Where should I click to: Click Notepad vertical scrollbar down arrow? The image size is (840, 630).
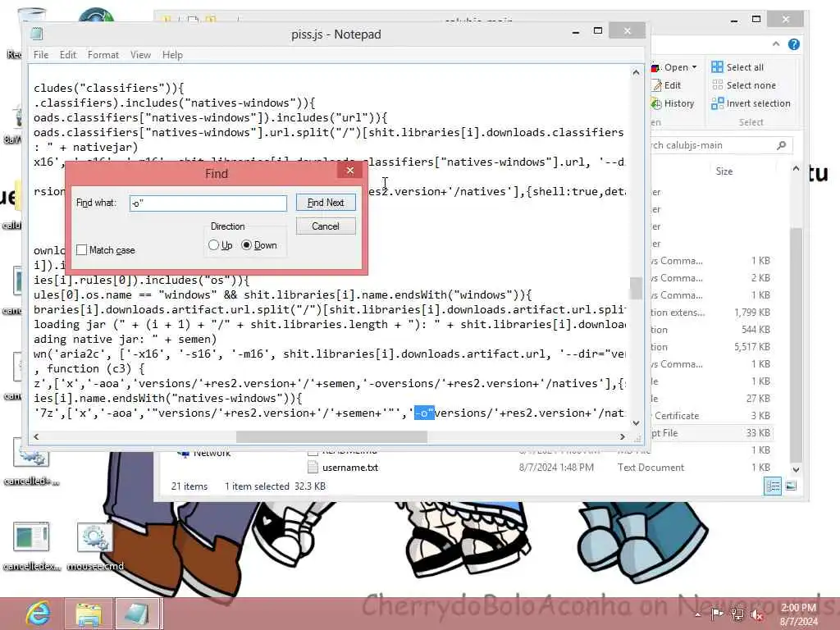click(636, 422)
